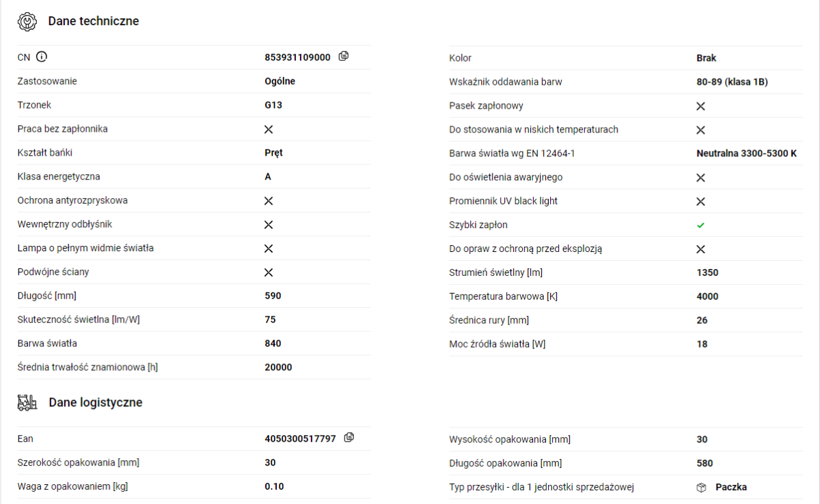Viewport: 820px width, 504px height.
Task: Copy the EAN code 4050300517797
Action: pos(349,438)
